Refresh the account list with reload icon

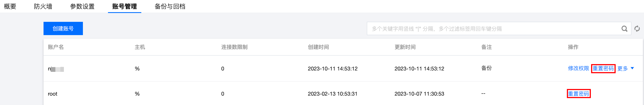point(637,29)
